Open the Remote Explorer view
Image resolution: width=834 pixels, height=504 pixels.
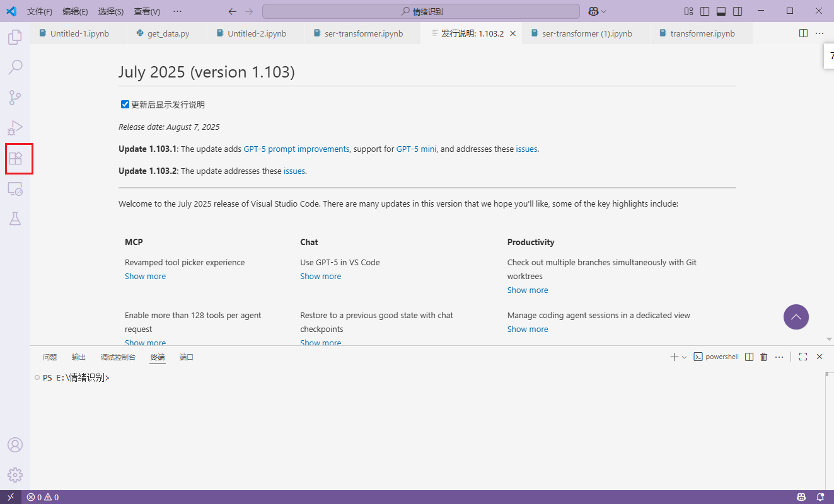15,188
